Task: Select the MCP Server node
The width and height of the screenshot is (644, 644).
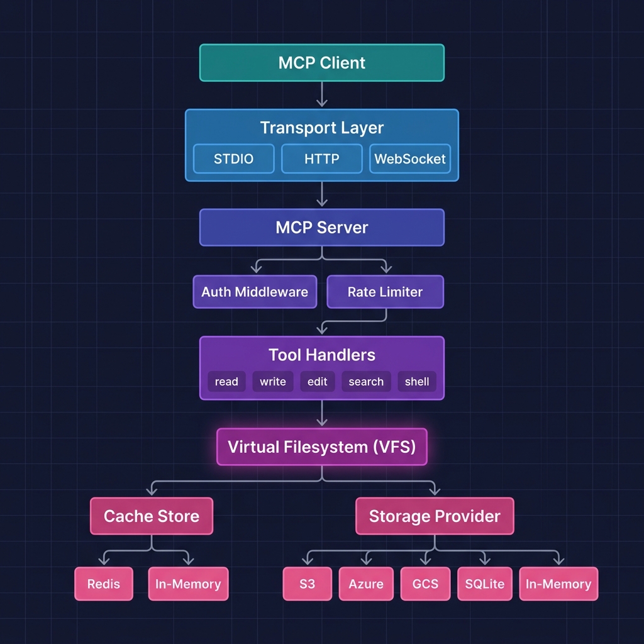Action: 321,228
